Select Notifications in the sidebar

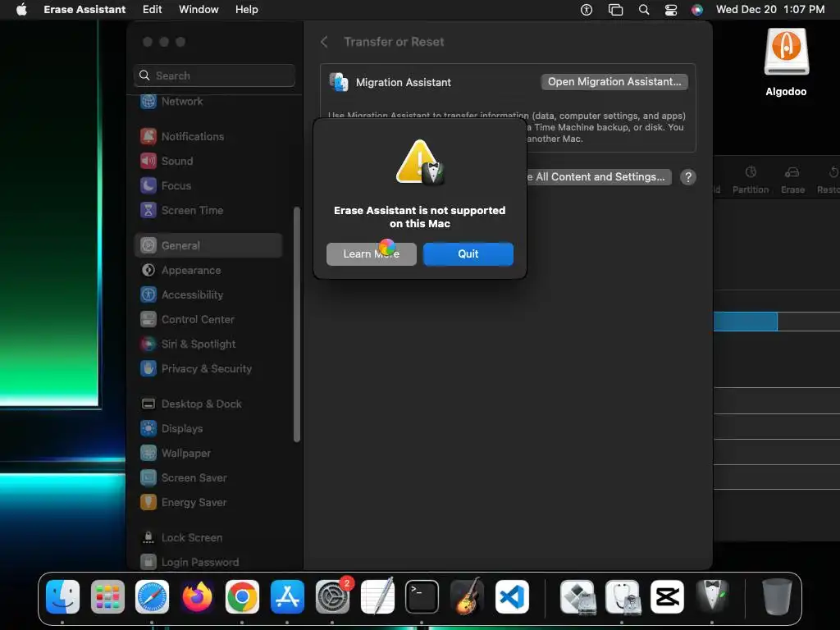pyautogui.click(x=209, y=137)
